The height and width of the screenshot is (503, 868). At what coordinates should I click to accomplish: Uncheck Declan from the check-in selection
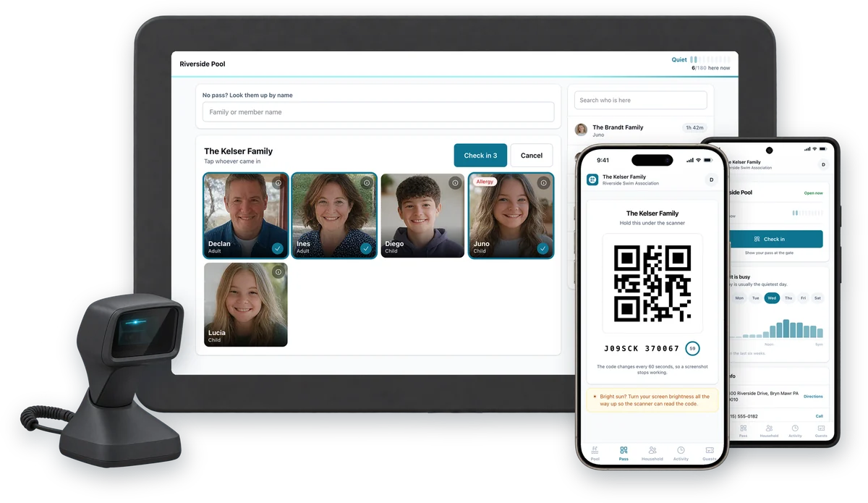tap(278, 248)
